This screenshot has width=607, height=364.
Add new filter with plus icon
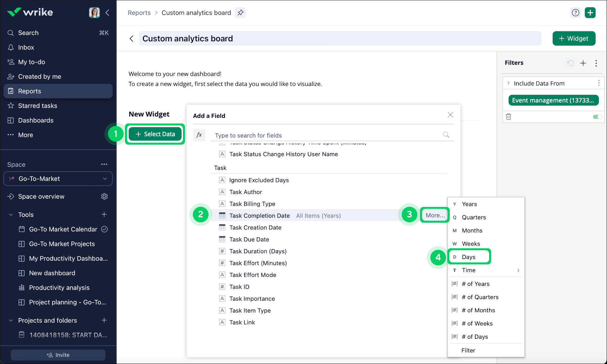[583, 63]
